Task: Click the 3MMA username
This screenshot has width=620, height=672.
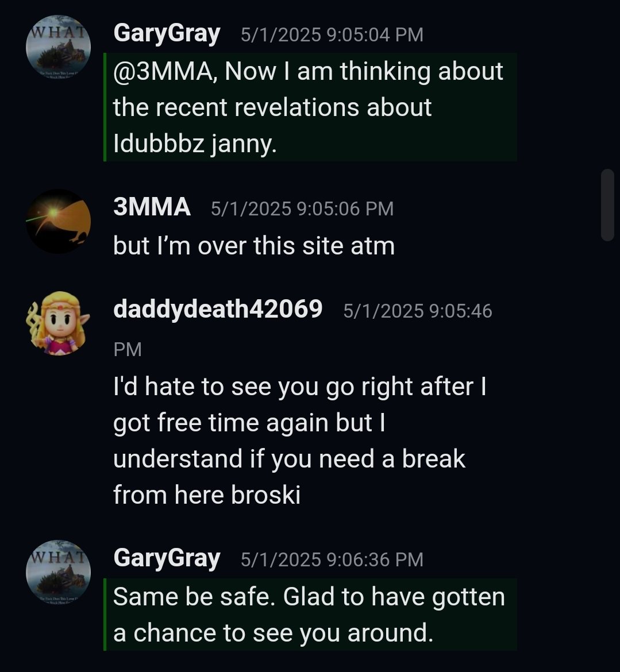Action: 152,207
